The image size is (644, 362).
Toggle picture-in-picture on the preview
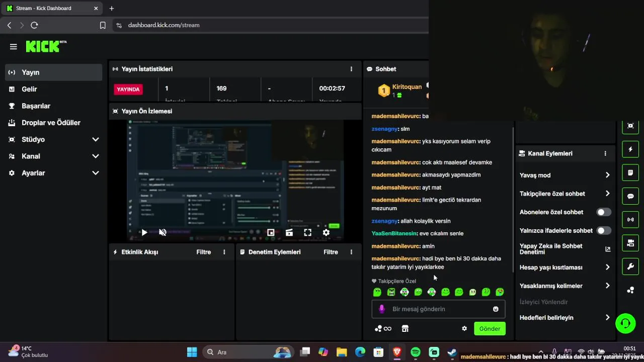[271, 232]
